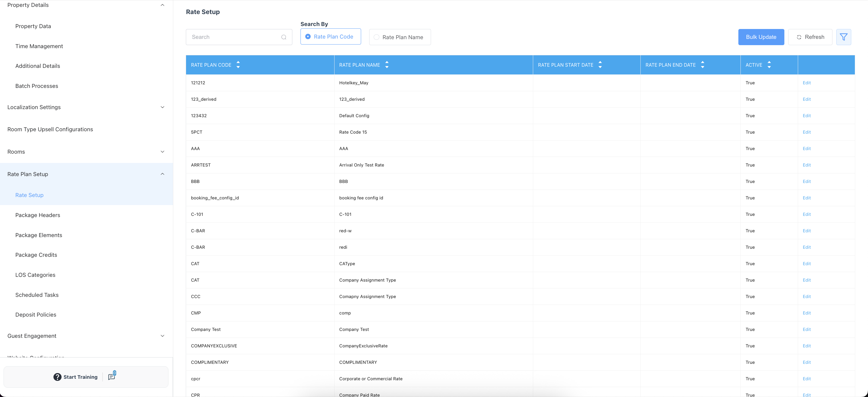
Task: Collapse the Rate Plan Setup section
Action: (162, 174)
